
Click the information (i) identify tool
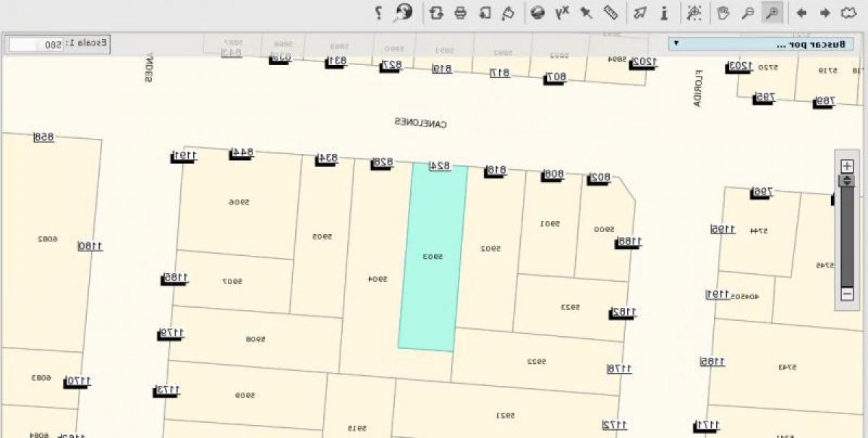point(665,13)
